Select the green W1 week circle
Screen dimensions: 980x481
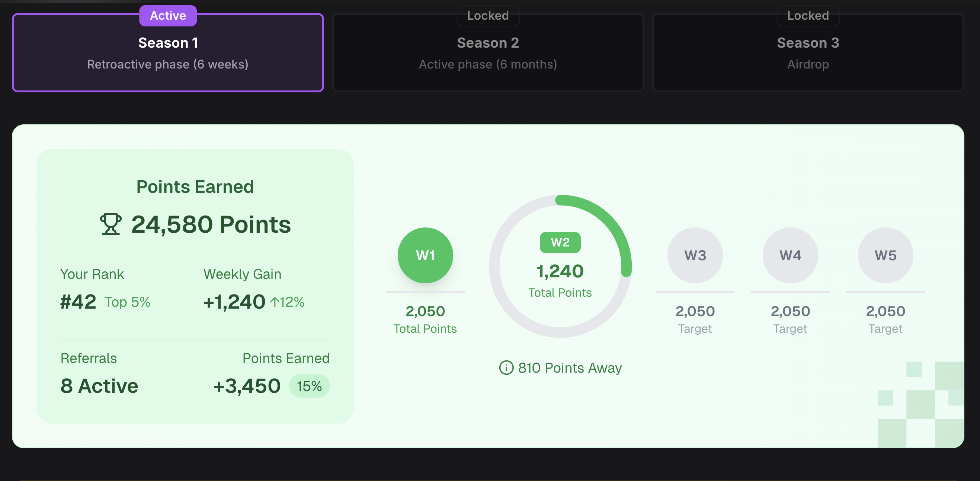click(425, 255)
